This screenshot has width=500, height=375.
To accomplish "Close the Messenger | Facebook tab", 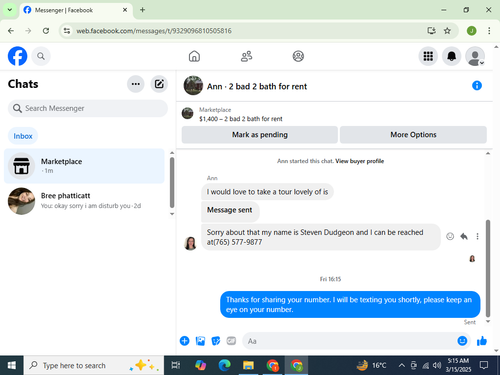I will 125,10.
